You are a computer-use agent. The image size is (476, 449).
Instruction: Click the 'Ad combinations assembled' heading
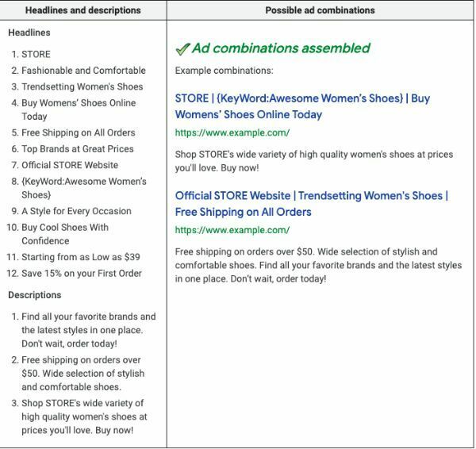point(280,48)
